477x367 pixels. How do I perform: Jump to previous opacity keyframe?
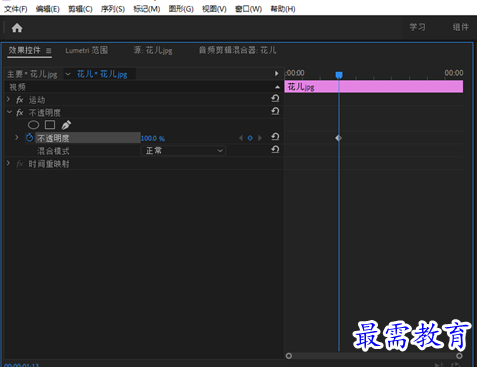[241, 138]
